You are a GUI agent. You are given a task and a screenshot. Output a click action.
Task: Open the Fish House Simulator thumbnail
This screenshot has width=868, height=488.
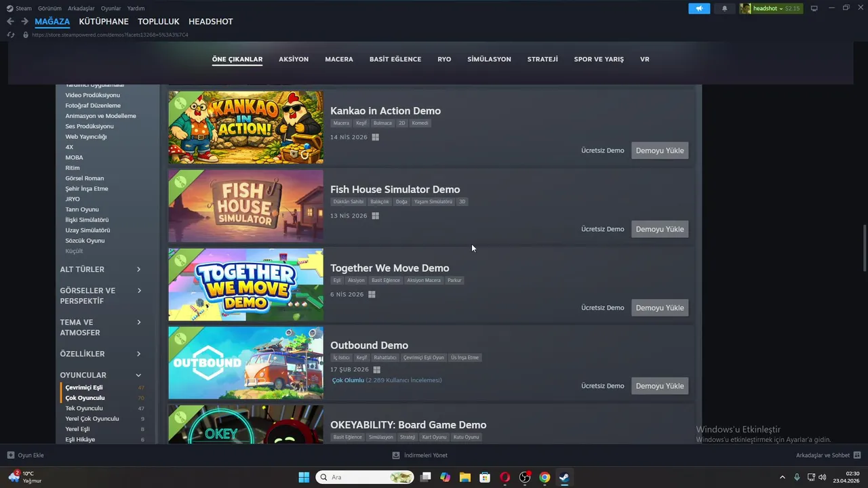click(245, 206)
